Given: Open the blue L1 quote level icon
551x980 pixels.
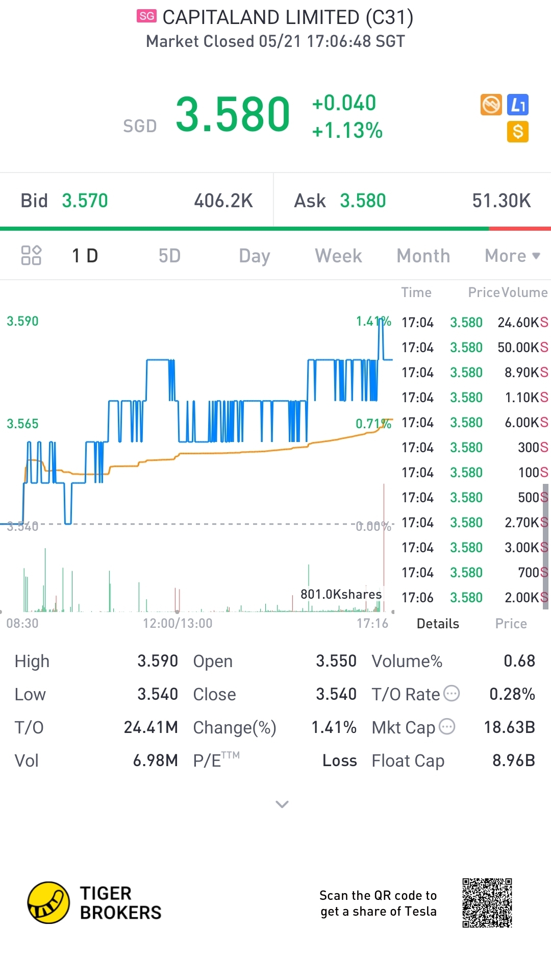Looking at the screenshot, I should pos(518,105).
